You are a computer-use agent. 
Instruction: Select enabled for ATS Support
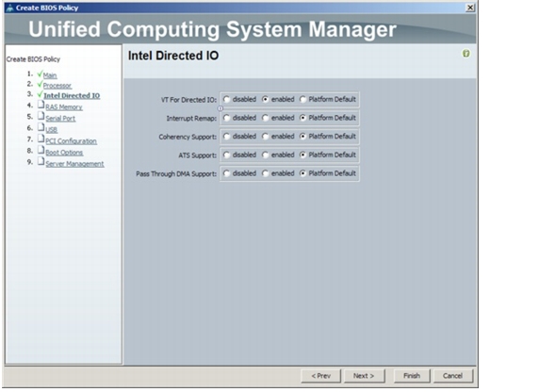tap(265, 155)
